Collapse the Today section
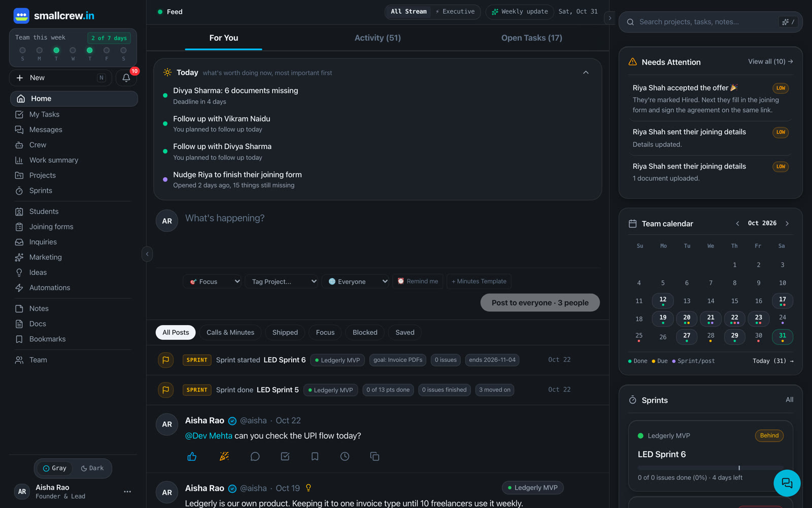812x508 pixels. (x=586, y=73)
